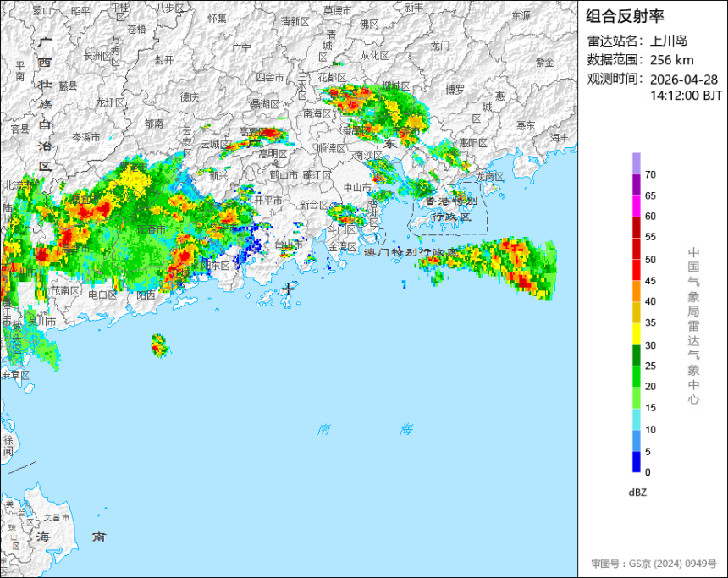Click the 岑溪市 label on the map
728x578 pixels.
85,137
